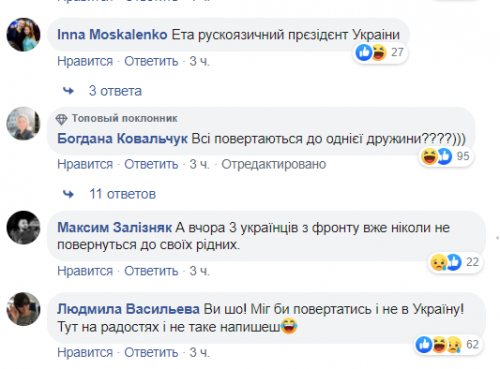Like Людмила Васильева's comment via Нравится
The height and width of the screenshot is (369, 500).
coord(85,352)
